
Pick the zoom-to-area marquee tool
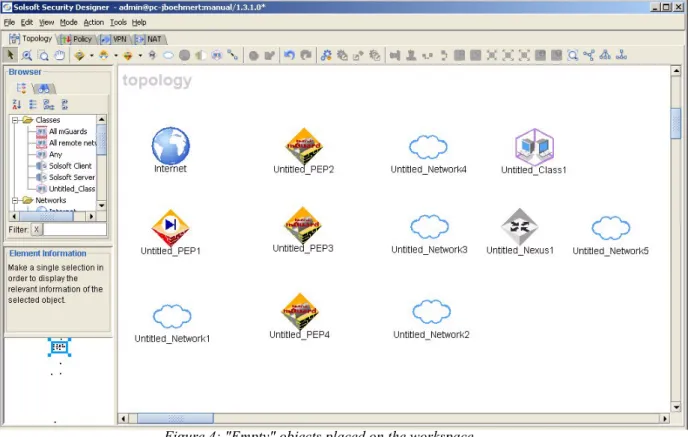pyautogui.click(x=43, y=55)
